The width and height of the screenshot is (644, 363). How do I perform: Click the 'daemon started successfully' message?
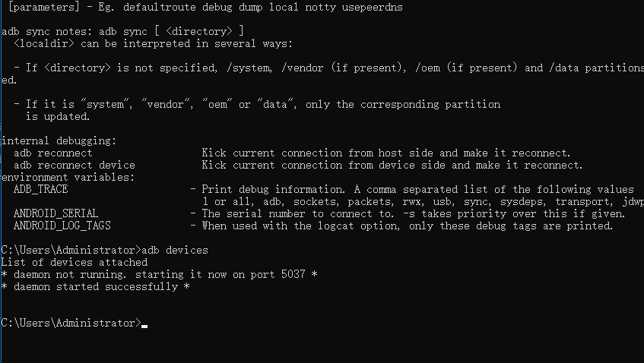(95, 287)
